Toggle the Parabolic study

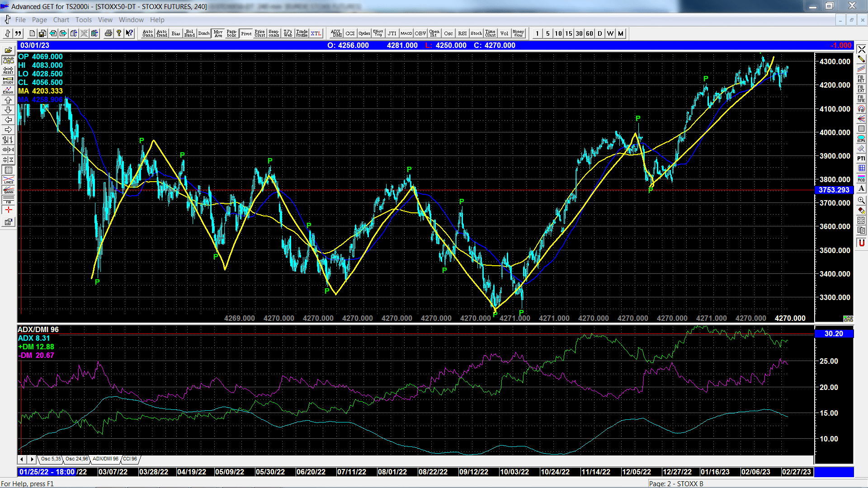tap(232, 33)
